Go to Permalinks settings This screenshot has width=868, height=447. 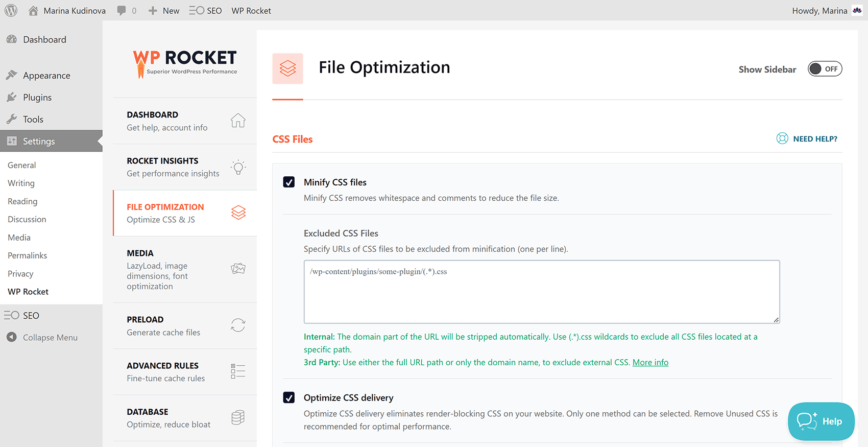[28, 255]
